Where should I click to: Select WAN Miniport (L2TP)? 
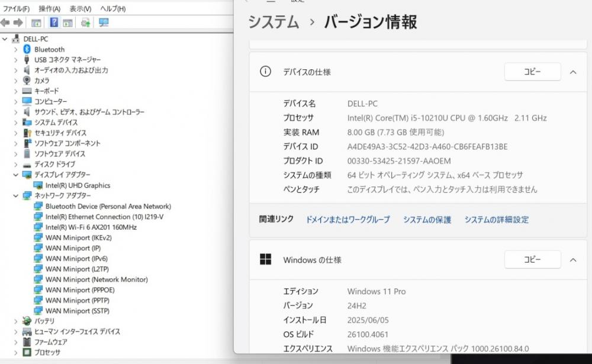coord(78,269)
